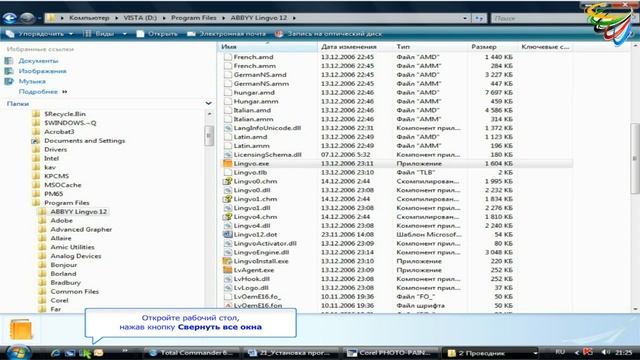
Task: Click the refresh button next to address bar
Action: [x=479, y=18]
